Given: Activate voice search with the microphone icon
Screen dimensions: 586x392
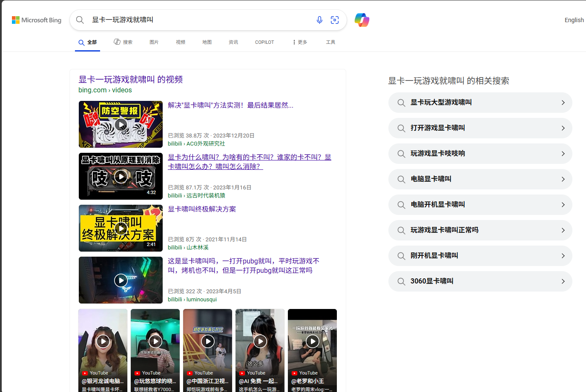Looking at the screenshot, I should pyautogui.click(x=319, y=20).
